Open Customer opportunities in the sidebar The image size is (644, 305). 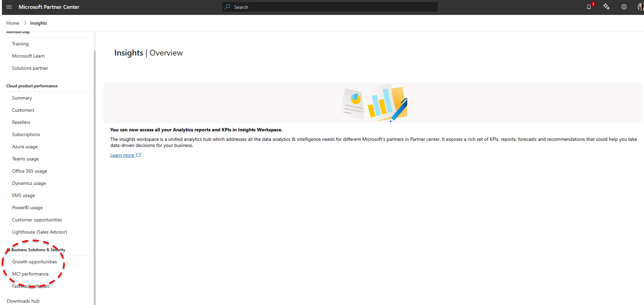pos(37,220)
